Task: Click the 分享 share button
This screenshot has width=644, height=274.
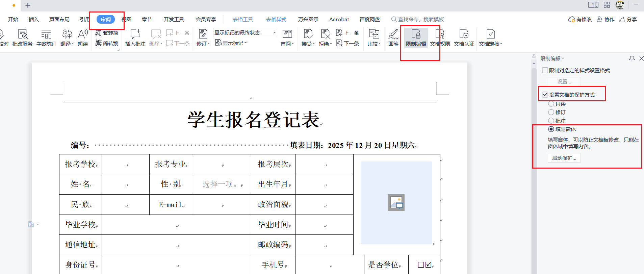Action: click(628, 20)
